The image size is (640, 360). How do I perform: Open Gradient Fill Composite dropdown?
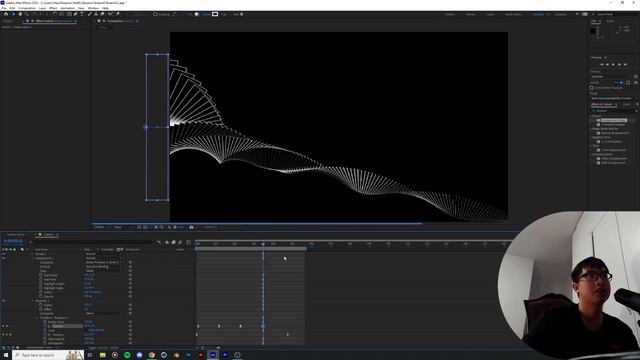tap(103, 262)
